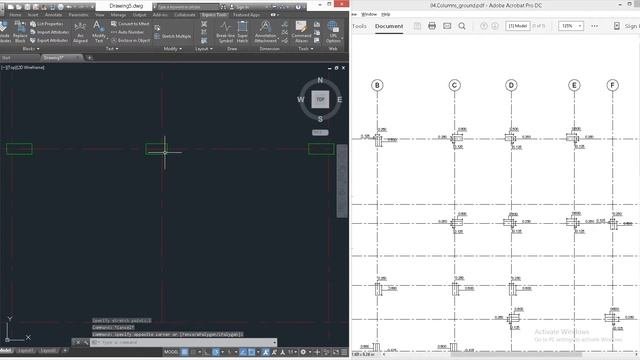
Task: Toggle snap mode in status bar
Action: click(193, 352)
